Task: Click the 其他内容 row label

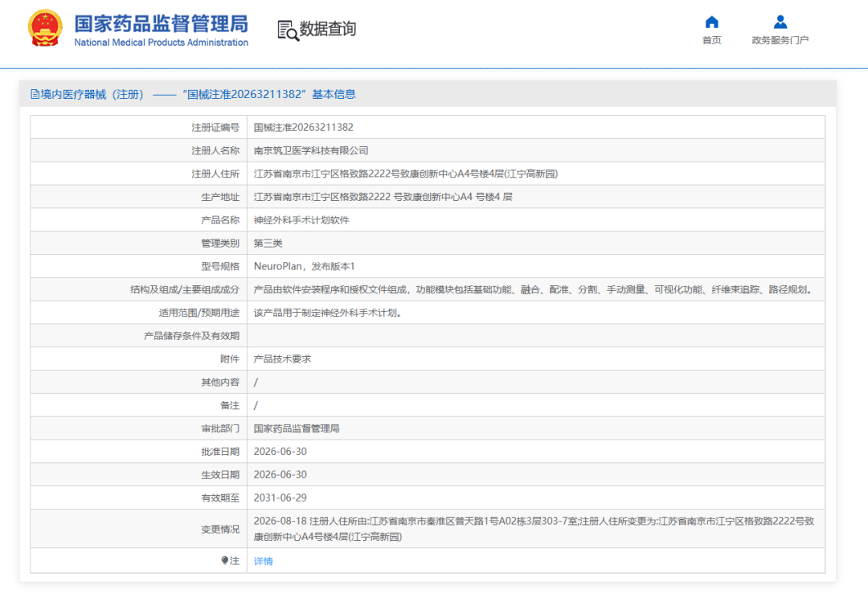Action: point(220,383)
